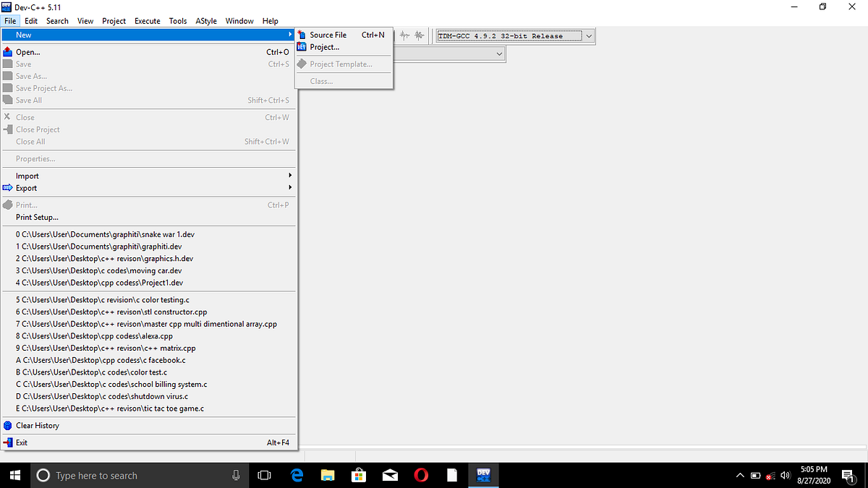Image resolution: width=868 pixels, height=488 pixels.
Task: Select the Exit icon at menu bottom
Action: coord(9,442)
